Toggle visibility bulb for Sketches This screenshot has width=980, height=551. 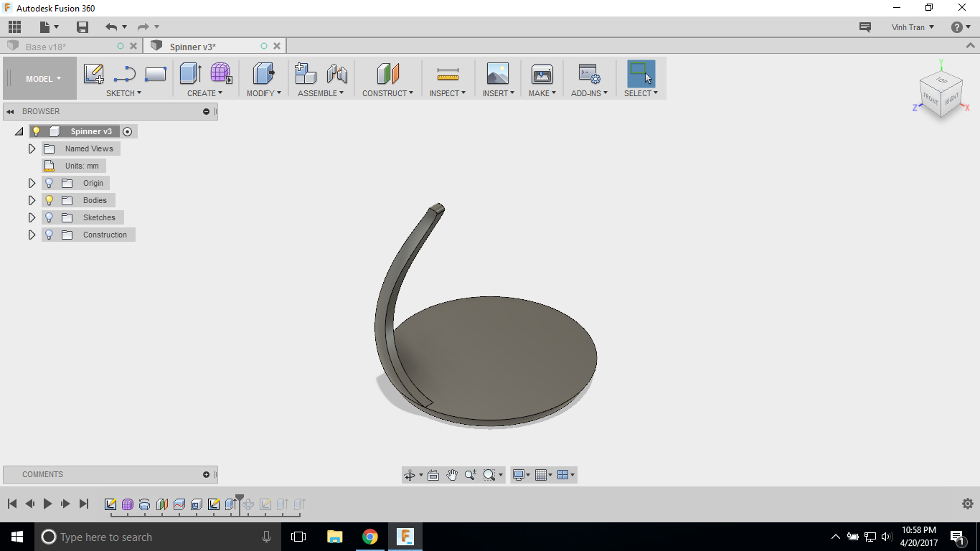click(50, 217)
